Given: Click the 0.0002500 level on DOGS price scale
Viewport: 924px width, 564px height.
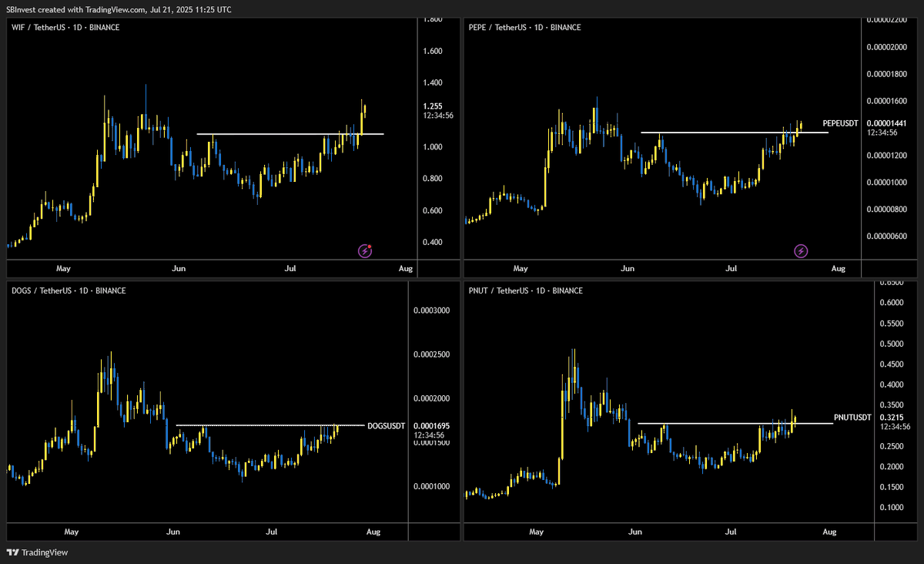Looking at the screenshot, I should point(430,354).
